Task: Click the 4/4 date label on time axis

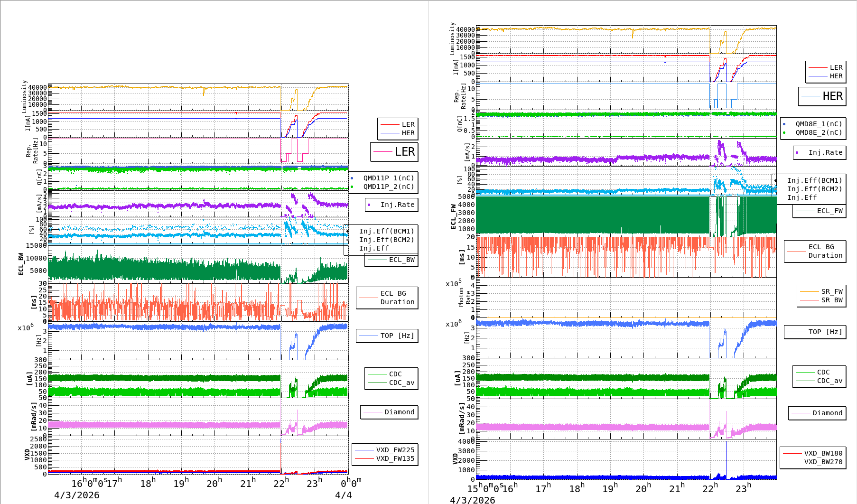Action: (x=343, y=495)
